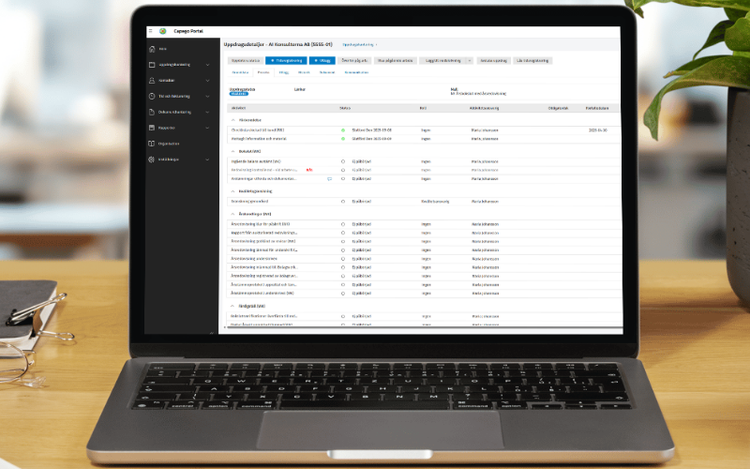The image size is (750, 469).
Task: Collapse the Förberedelse group chevron
Action: 233,119
